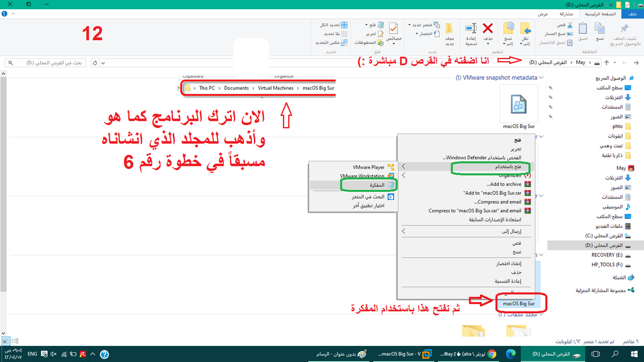Click Select none (بلا تحديد) in ribbon
644x362 pixels.
335,34
